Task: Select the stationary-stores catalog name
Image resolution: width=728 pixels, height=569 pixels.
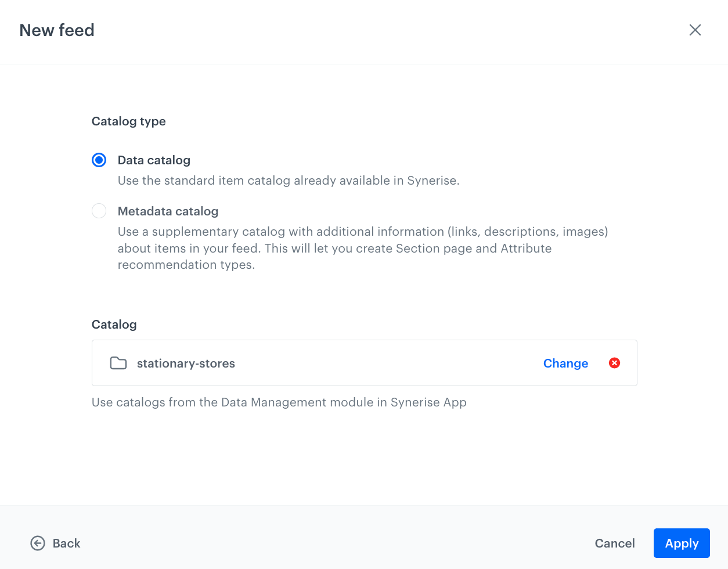Action: coord(186,363)
